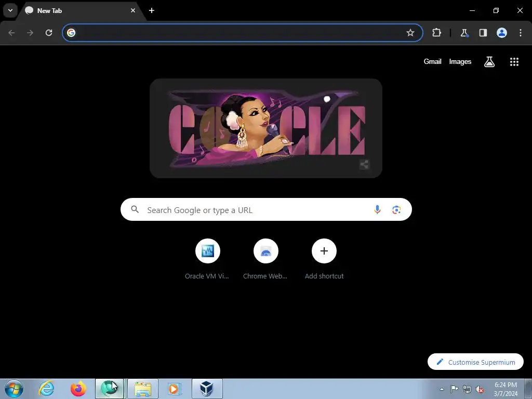Open a new tab with the plus button
This screenshot has width=532, height=399.
tap(152, 10)
